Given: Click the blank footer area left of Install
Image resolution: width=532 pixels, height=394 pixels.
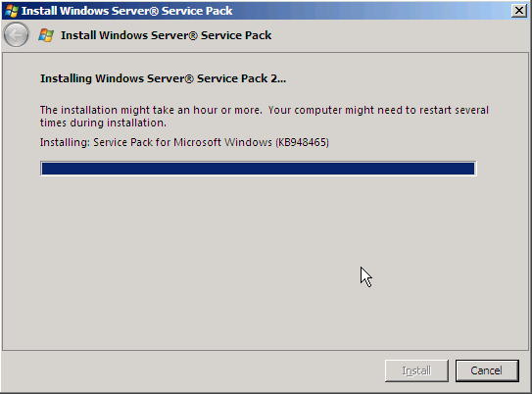Looking at the screenshot, I should coord(192,370).
